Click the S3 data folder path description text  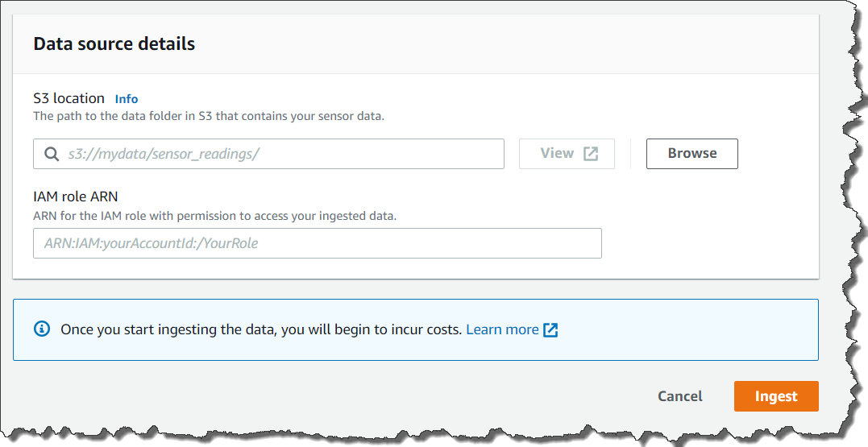tap(208, 116)
